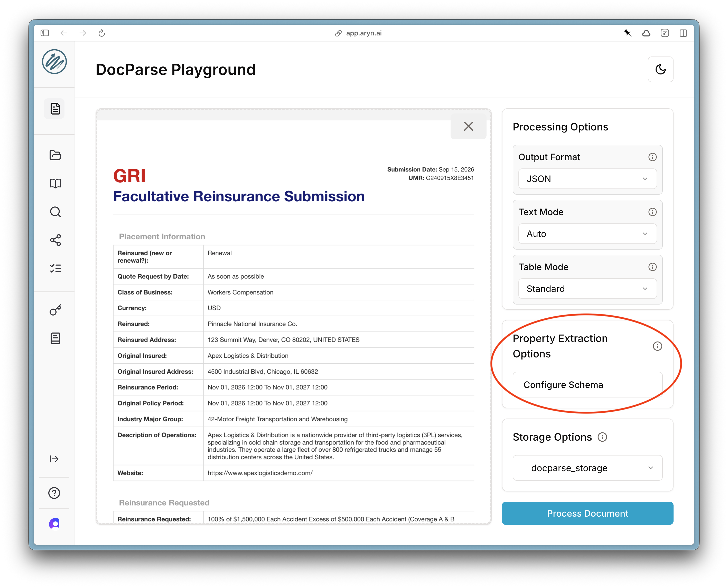Open the documentation book icon
This screenshot has height=588, width=728.
[x=55, y=183]
